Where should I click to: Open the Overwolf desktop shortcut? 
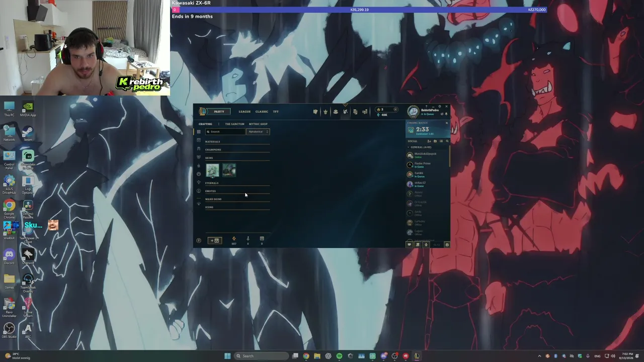coord(28,257)
